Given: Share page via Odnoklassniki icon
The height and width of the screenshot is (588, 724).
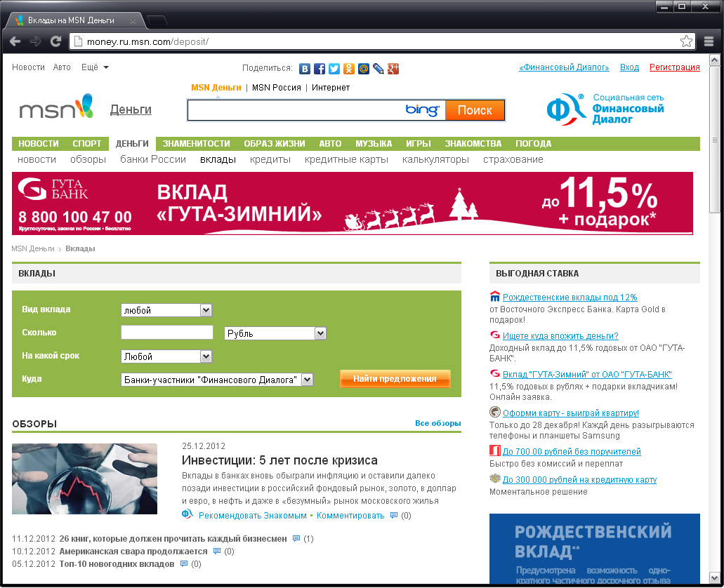Looking at the screenshot, I should tap(349, 69).
